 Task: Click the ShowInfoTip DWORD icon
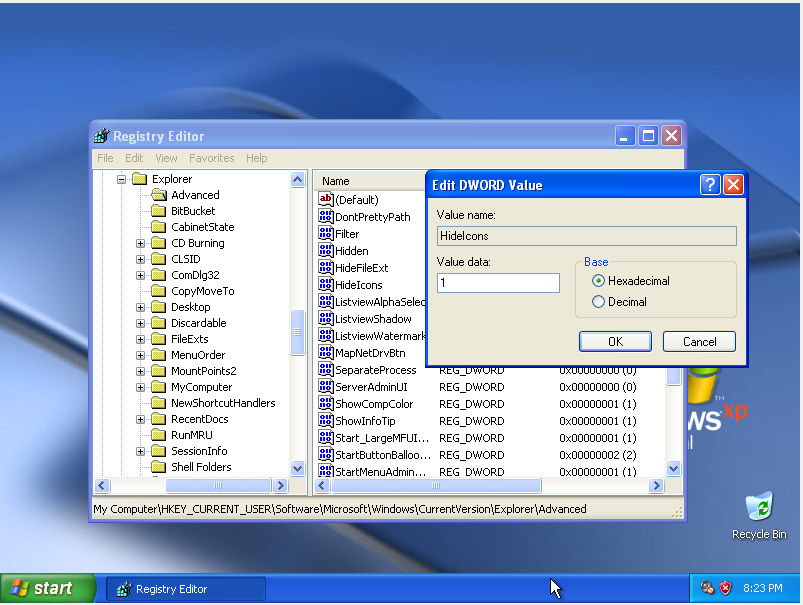[326, 420]
